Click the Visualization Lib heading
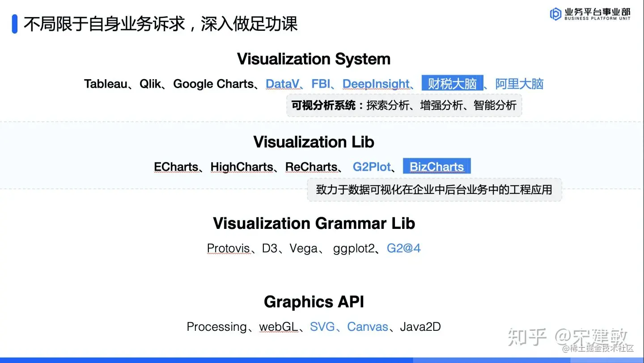 314,142
